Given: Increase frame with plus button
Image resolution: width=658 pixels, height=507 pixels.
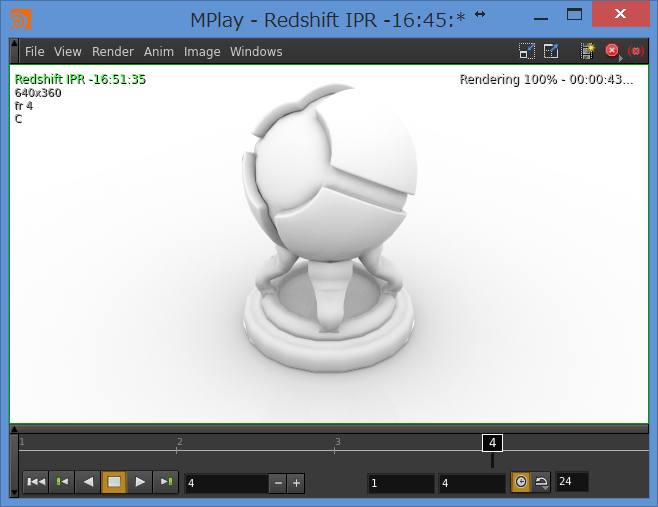Looking at the screenshot, I should point(296,483).
